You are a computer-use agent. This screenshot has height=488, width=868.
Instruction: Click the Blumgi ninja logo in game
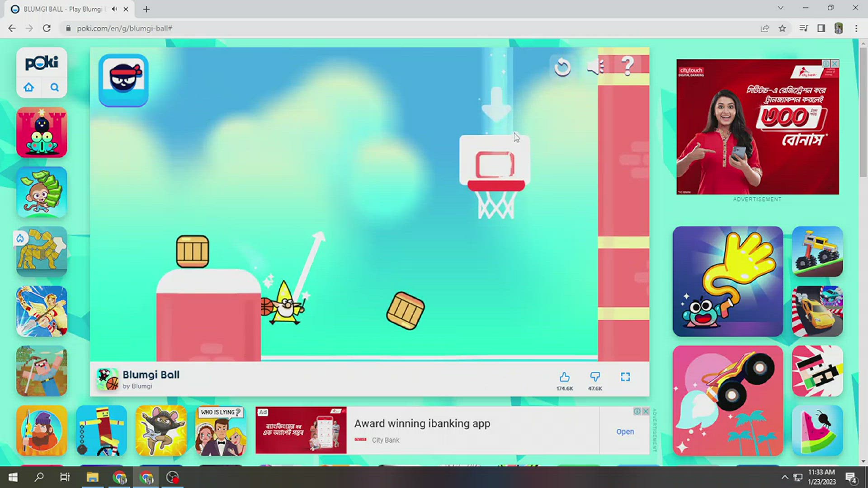(123, 80)
